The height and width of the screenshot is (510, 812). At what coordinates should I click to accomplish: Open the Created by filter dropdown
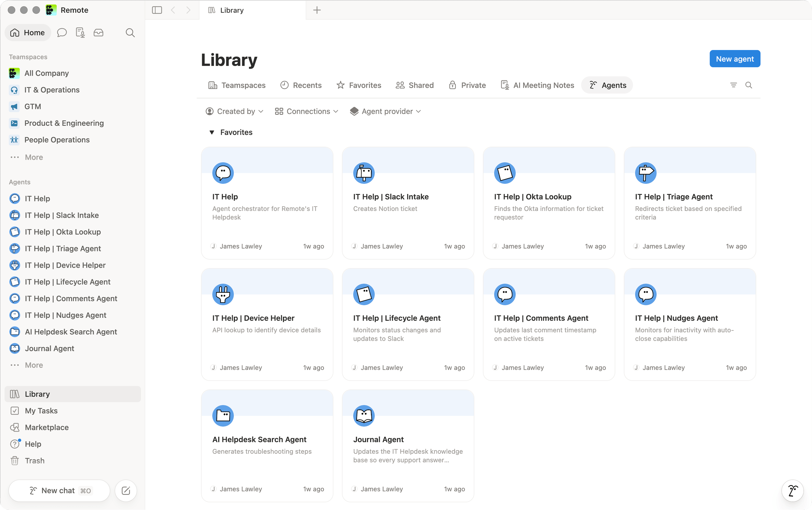pos(235,111)
